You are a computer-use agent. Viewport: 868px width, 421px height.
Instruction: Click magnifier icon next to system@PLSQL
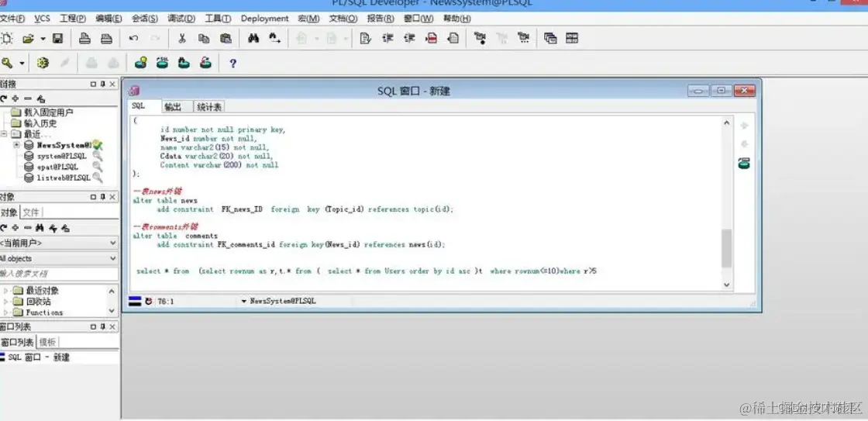coord(98,156)
